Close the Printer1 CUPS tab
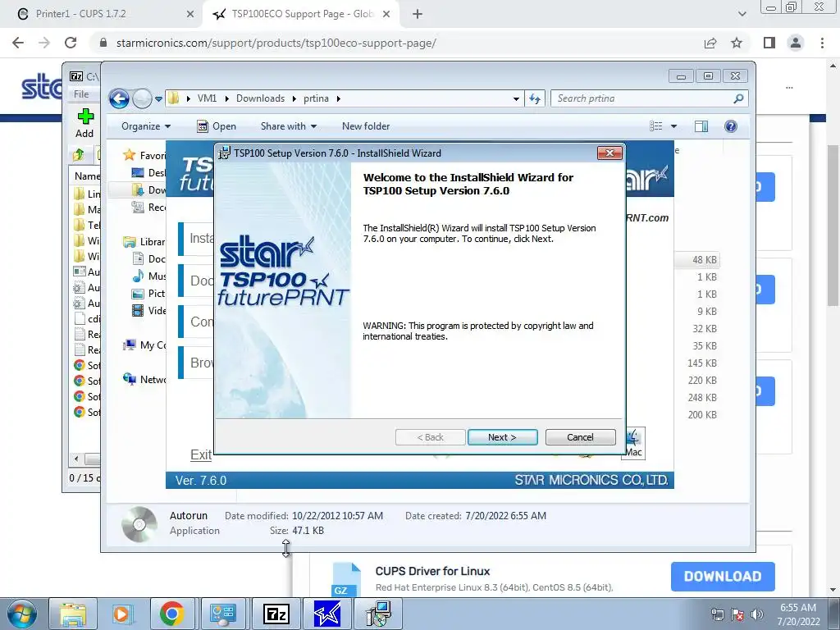This screenshot has width=840, height=630. (x=190, y=15)
